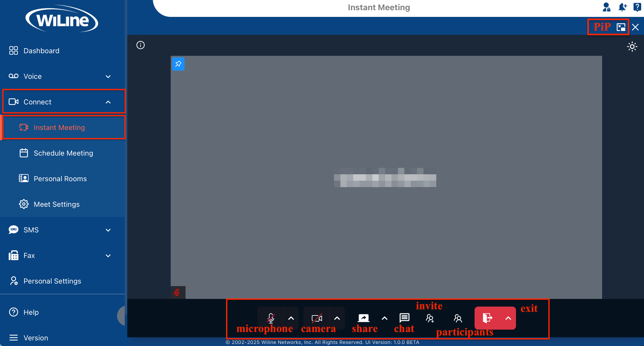Toggle the brightness control at top right
This screenshot has height=346, width=644.
point(632,47)
